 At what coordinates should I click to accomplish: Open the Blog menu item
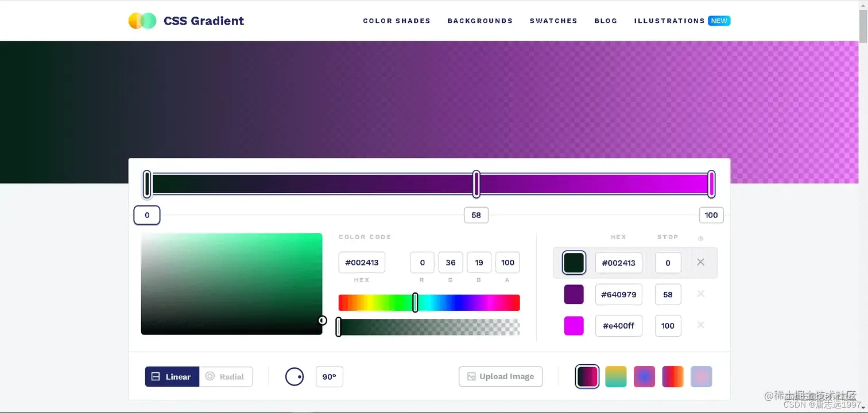606,21
